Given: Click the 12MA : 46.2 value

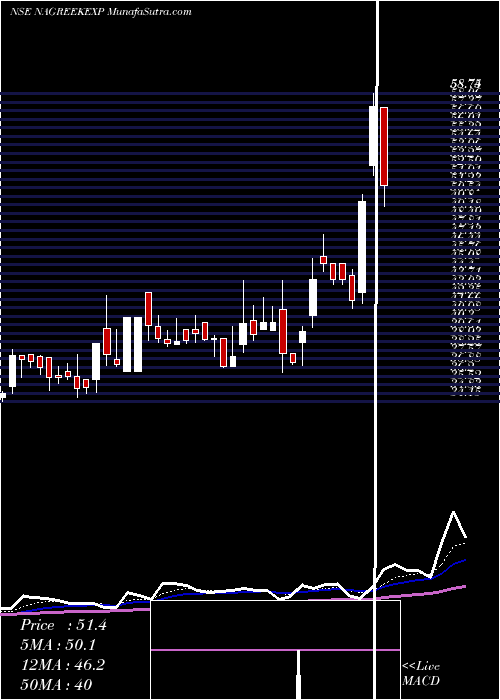Looking at the screenshot, I should point(62,665).
